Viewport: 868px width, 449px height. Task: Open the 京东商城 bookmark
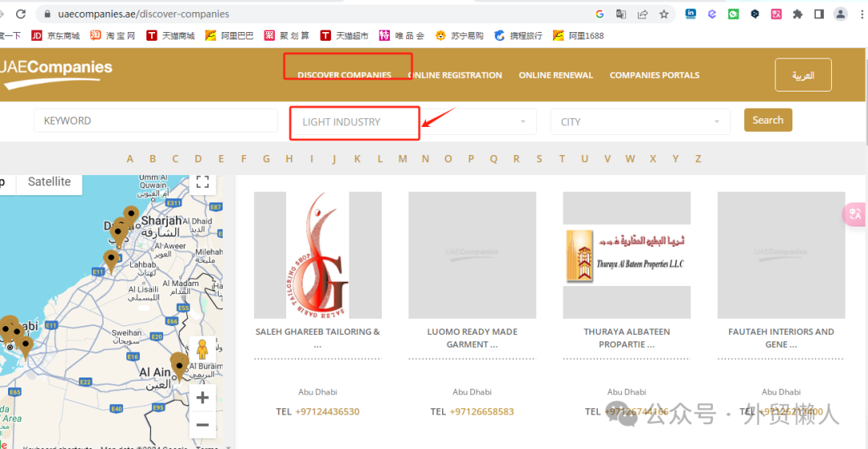pyautogui.click(x=55, y=36)
